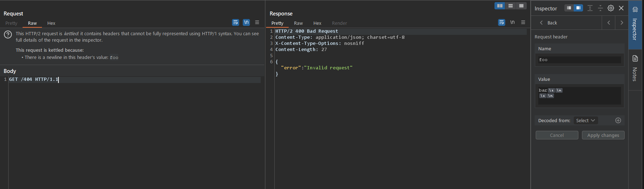The width and height of the screenshot is (644, 189).
Task: Click the header Value field containing bar
Action: (579, 96)
